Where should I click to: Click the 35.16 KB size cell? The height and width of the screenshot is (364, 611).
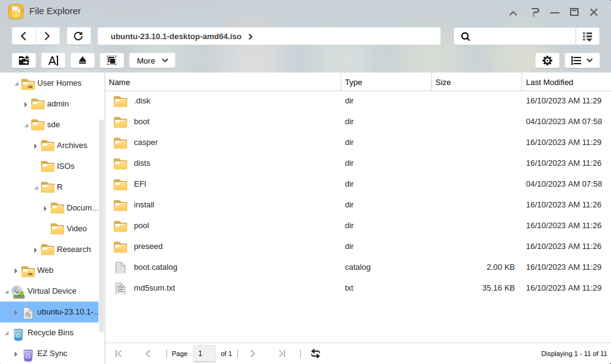(x=498, y=288)
